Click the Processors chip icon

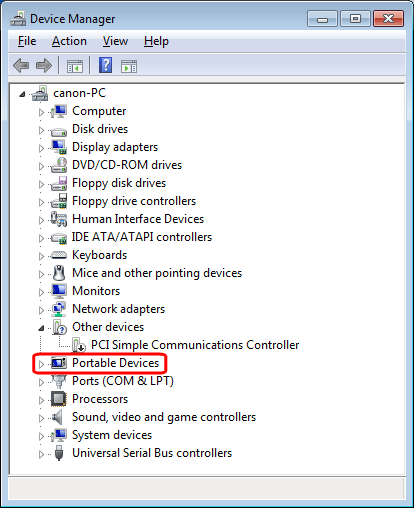pyautogui.click(x=59, y=399)
